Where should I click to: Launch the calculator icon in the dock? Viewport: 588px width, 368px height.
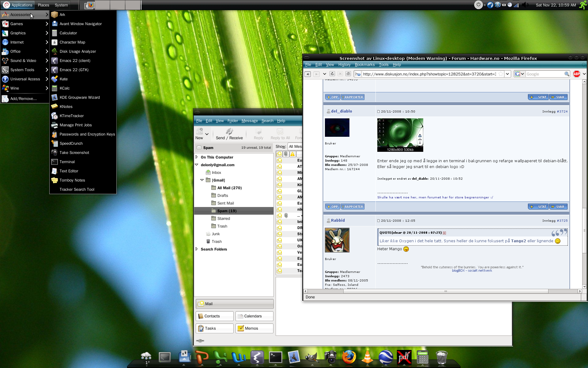pos(422,357)
